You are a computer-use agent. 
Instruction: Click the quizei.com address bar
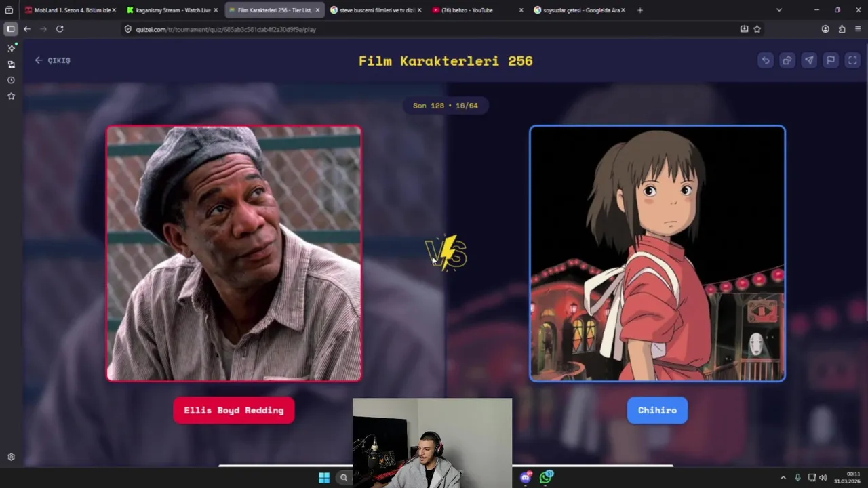click(434, 29)
